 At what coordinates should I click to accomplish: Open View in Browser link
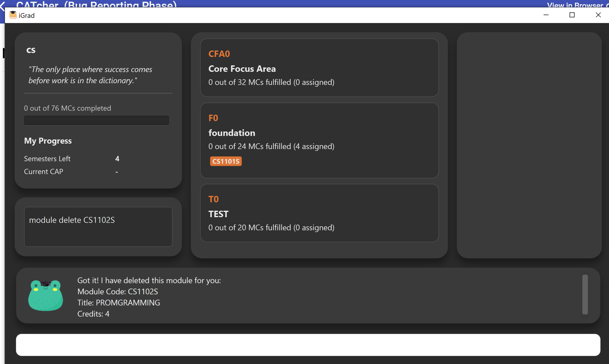coord(575,4)
